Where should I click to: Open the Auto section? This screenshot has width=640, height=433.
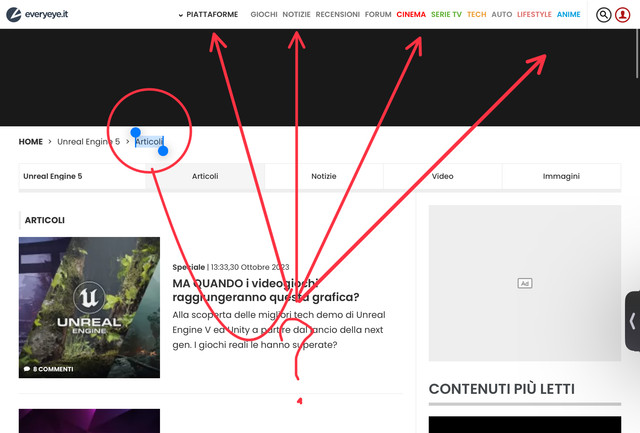pos(502,15)
